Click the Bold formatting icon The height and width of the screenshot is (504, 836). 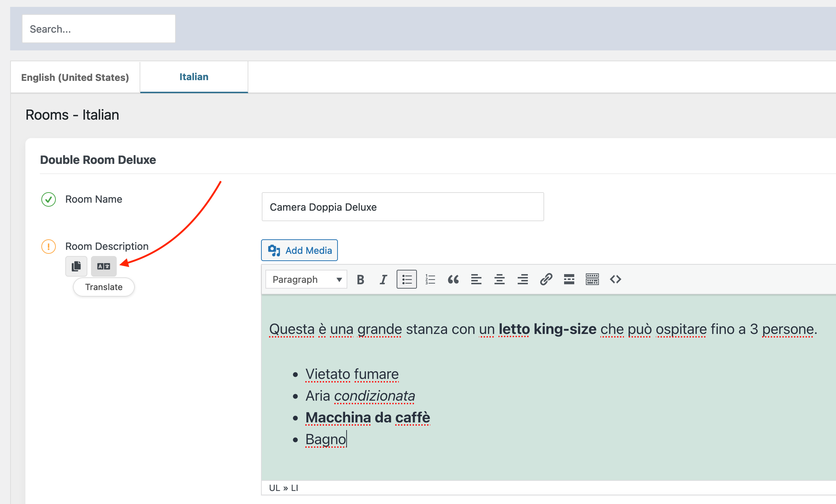tap(360, 280)
